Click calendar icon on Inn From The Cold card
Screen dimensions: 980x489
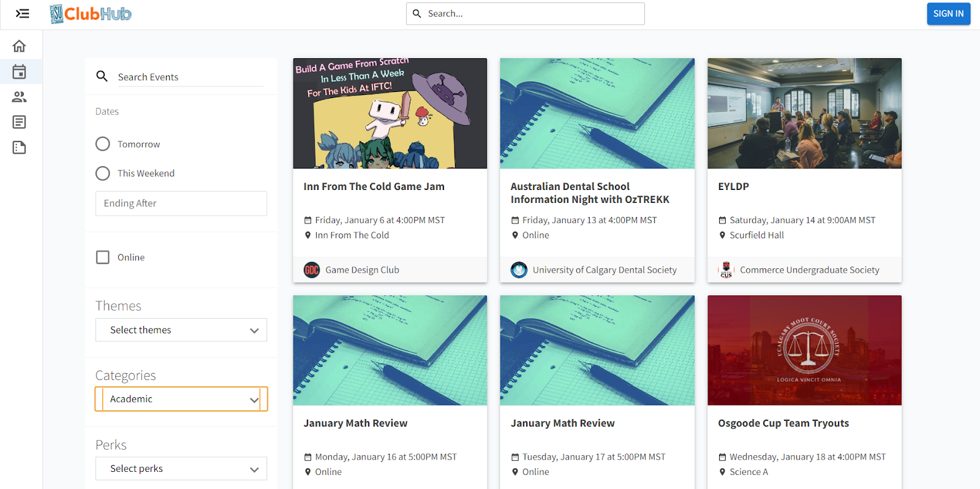click(308, 220)
